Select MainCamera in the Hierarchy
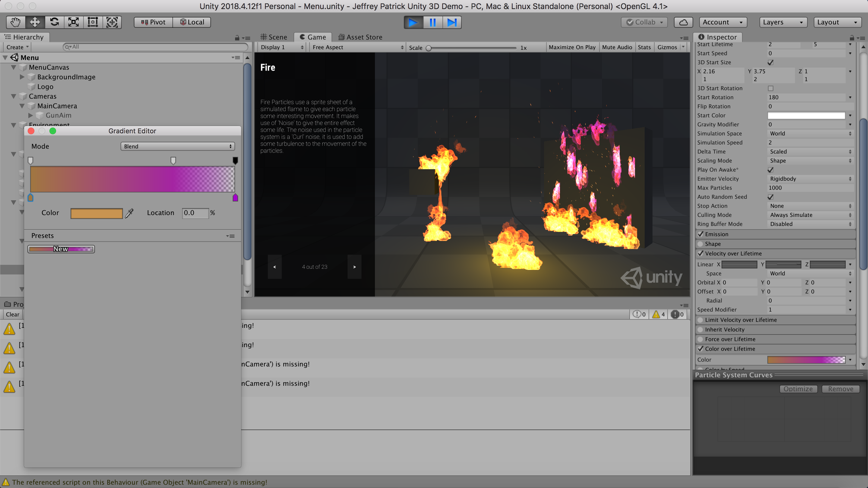Screen dimensions: 868x488 (57, 106)
